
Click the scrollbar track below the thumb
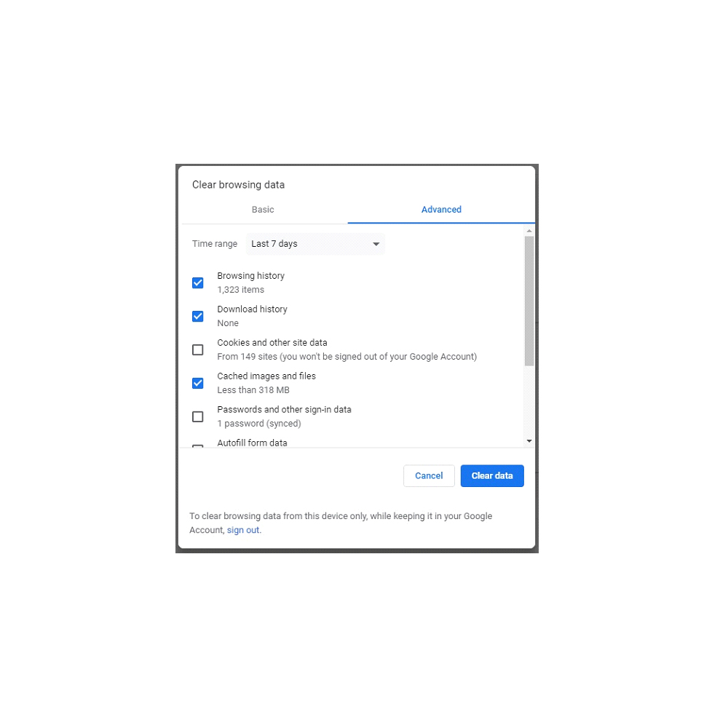(x=529, y=401)
